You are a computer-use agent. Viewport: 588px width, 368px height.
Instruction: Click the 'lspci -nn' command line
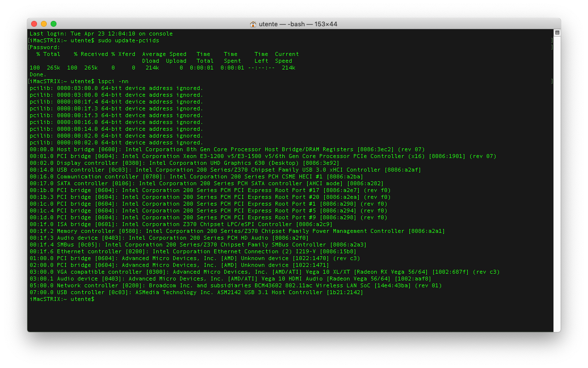coord(79,81)
